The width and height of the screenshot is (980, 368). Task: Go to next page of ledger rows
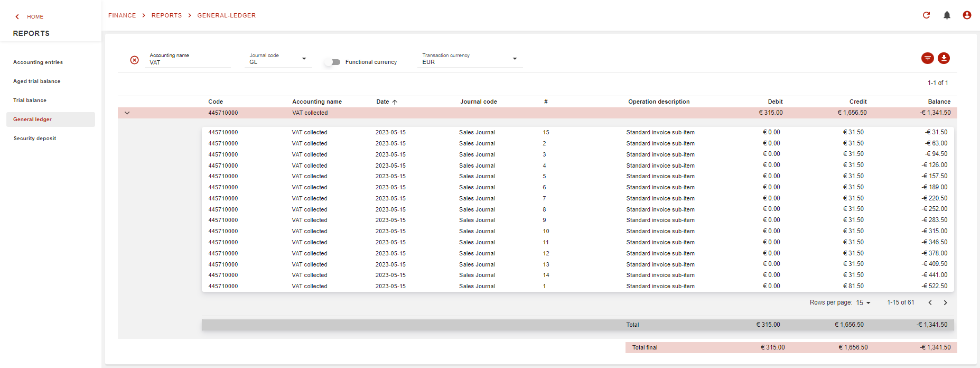click(945, 302)
